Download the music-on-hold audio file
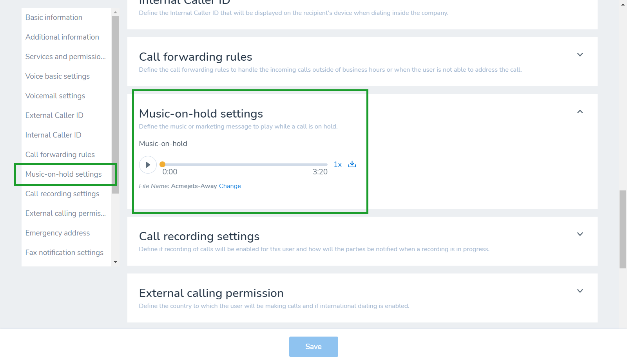 click(x=352, y=164)
